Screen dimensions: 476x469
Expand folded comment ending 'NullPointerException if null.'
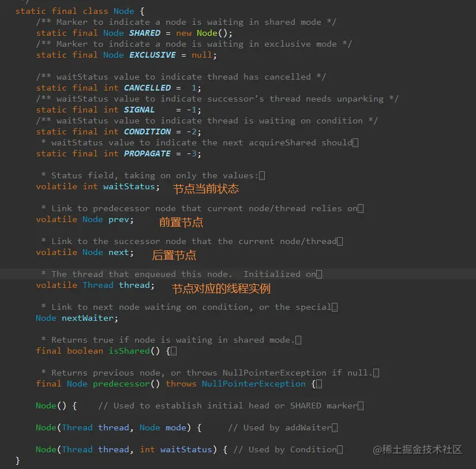point(376,373)
